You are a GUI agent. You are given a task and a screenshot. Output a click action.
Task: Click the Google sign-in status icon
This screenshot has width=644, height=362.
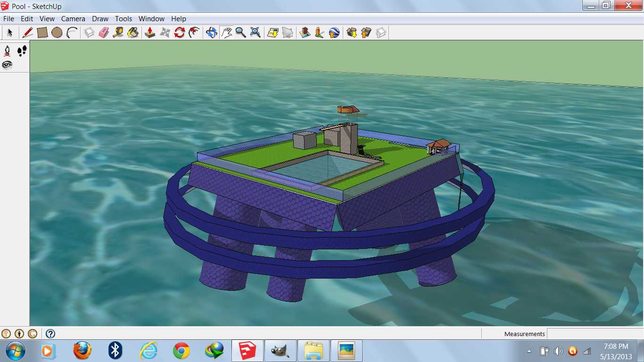point(32,334)
